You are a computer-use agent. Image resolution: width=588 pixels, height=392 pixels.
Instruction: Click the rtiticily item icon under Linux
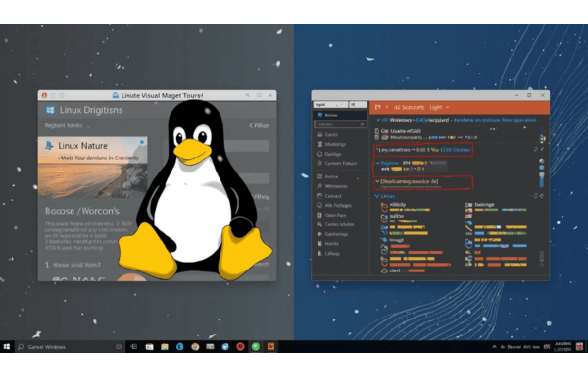click(x=384, y=206)
